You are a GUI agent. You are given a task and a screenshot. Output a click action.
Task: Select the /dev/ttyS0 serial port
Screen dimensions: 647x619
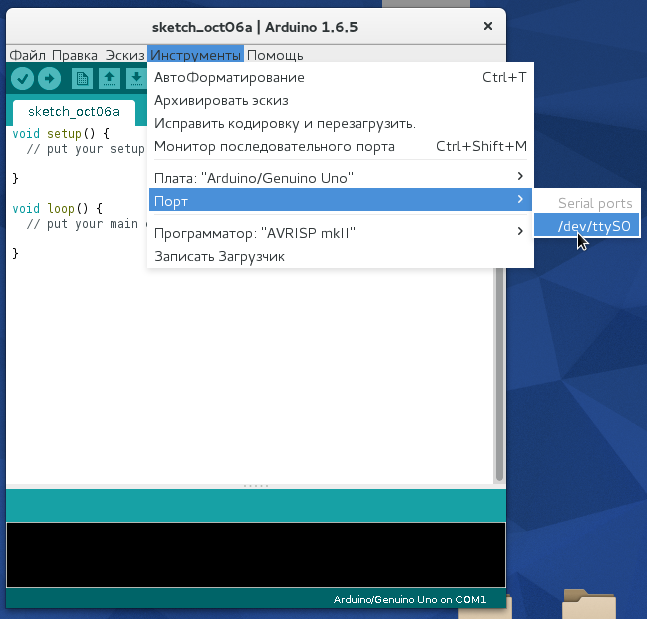[587, 226]
